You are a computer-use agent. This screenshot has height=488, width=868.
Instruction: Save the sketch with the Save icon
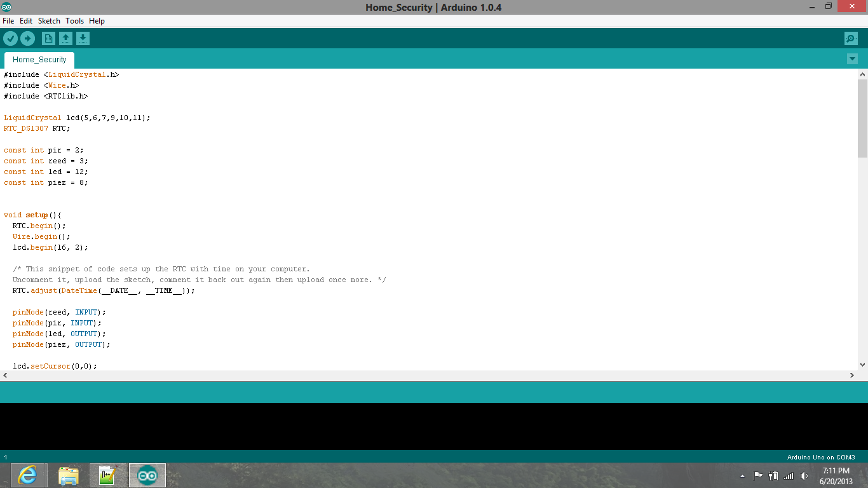[x=83, y=38]
